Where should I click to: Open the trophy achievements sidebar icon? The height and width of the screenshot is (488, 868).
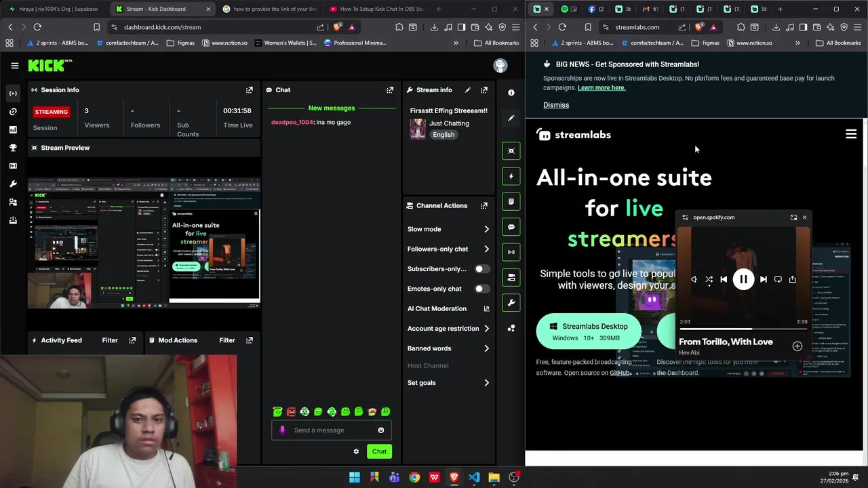13,148
